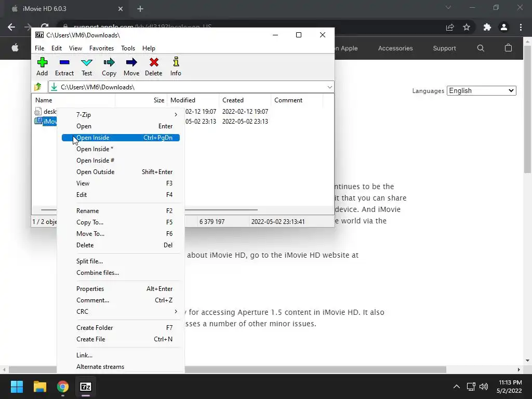Select Create Folder menu entry

[121, 328]
